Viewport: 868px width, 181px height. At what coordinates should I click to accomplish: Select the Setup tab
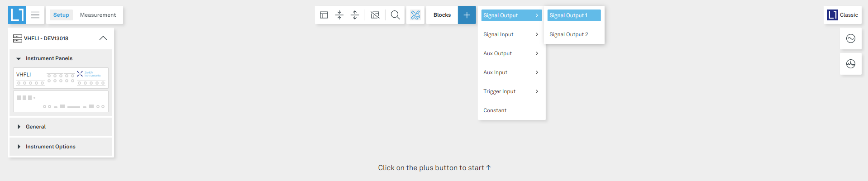pos(61,15)
